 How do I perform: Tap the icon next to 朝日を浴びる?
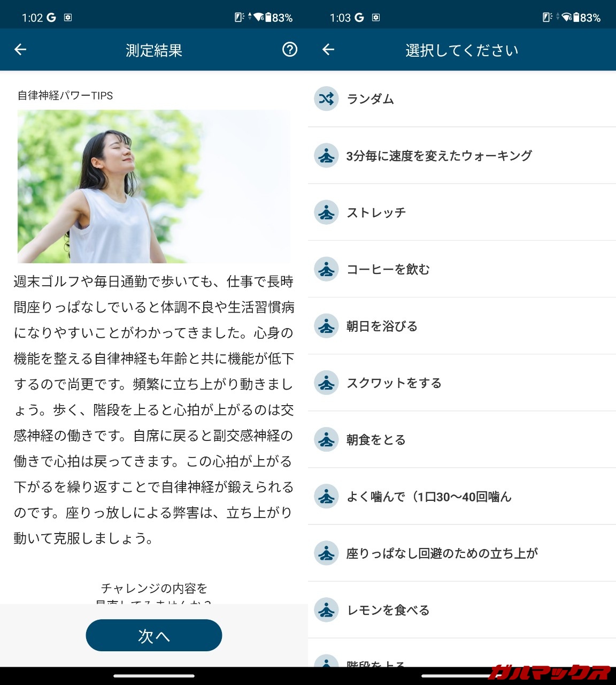click(x=326, y=326)
